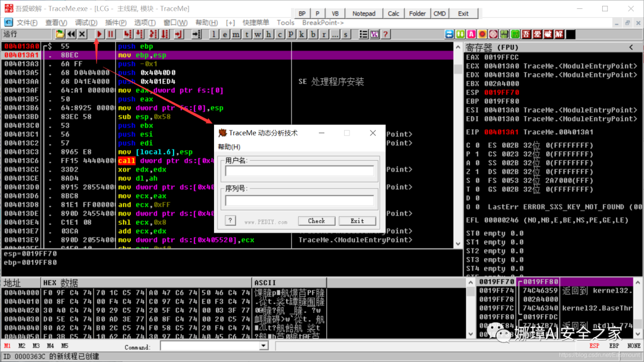Focus the 用户名 input field
Screen dimensions: 644x362
(x=299, y=171)
